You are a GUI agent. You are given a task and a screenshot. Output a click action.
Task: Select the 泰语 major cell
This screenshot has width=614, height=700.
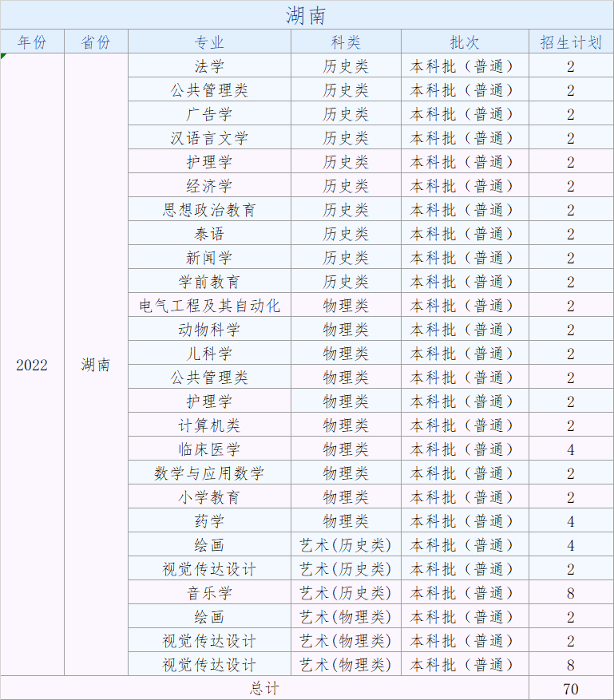pyautogui.click(x=209, y=234)
